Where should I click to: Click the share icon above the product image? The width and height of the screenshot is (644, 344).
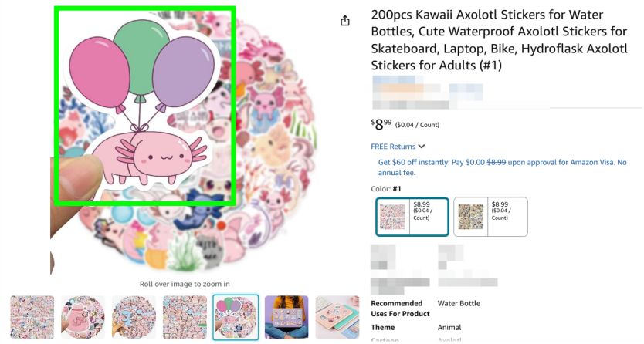point(345,21)
